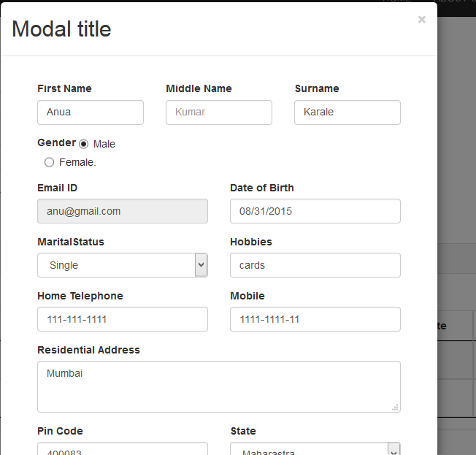This screenshot has height=455, width=476.
Task: Click the Mobile number field
Action: tap(315, 319)
